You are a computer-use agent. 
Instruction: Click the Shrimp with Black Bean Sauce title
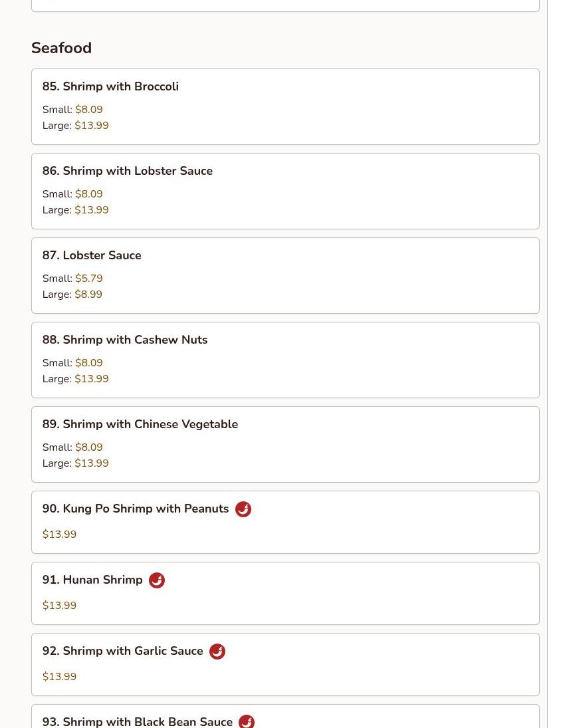(x=138, y=721)
